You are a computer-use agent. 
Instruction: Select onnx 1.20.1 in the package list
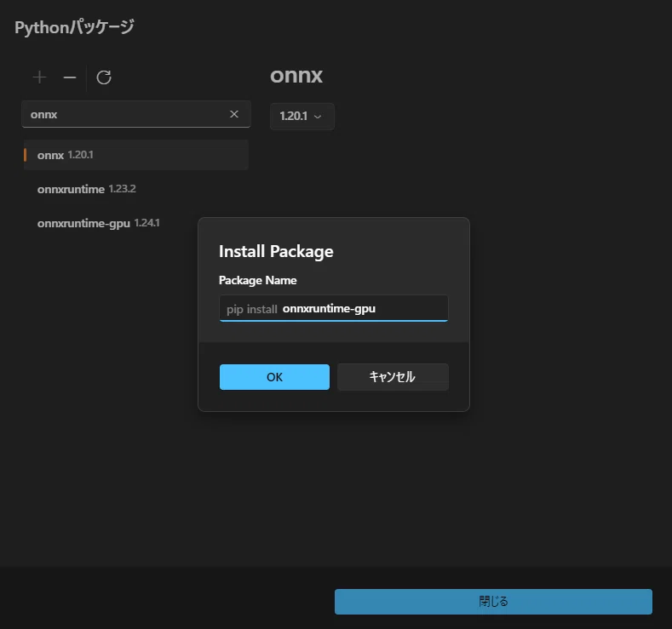coord(136,155)
